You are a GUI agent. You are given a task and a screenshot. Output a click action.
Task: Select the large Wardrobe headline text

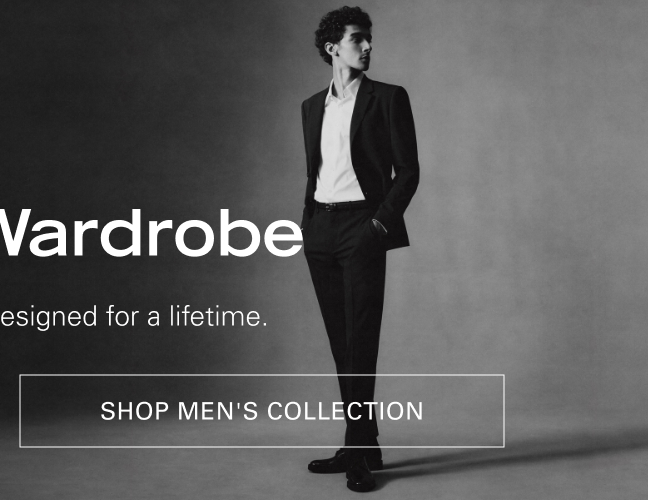(x=151, y=233)
